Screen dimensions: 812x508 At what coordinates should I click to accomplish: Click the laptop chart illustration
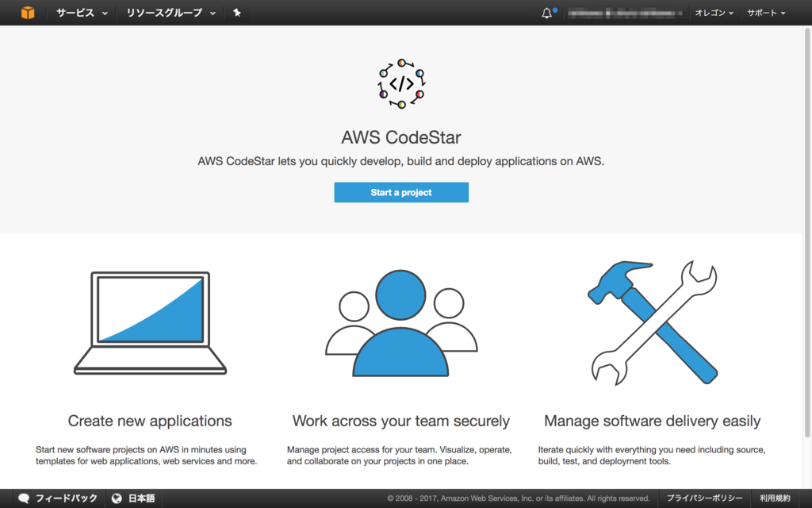[x=150, y=323]
